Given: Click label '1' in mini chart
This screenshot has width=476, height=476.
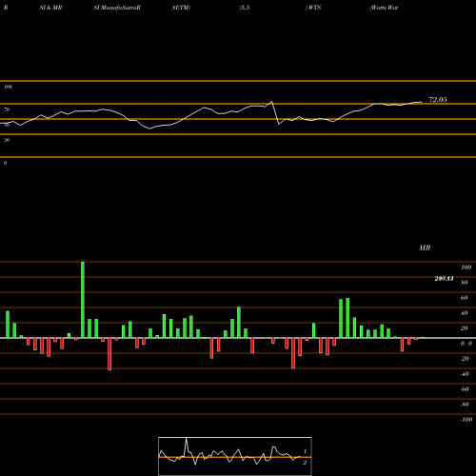Looking at the screenshot, I should coord(305,451).
